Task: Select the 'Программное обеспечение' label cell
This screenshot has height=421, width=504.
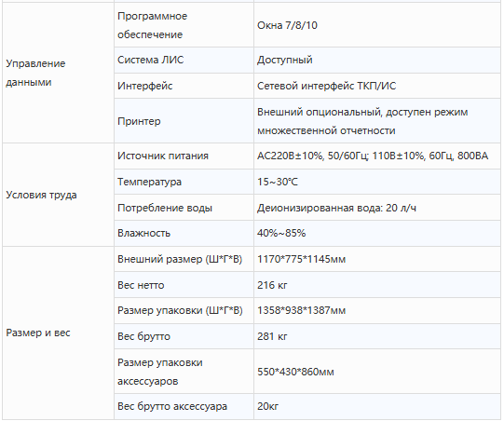Action: tap(184, 25)
